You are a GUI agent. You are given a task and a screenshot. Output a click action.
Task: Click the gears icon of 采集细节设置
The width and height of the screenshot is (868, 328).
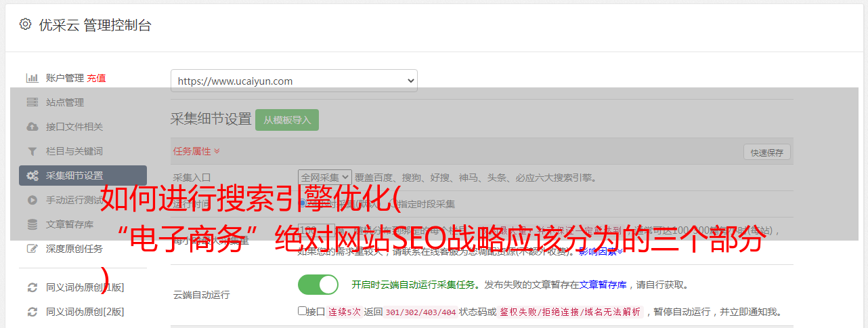coord(32,176)
